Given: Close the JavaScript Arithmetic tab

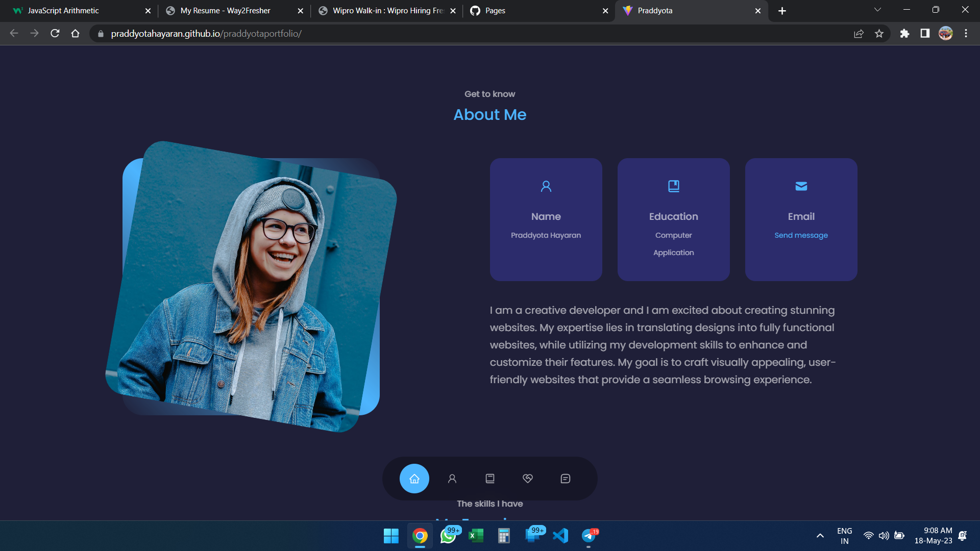Looking at the screenshot, I should point(148,11).
